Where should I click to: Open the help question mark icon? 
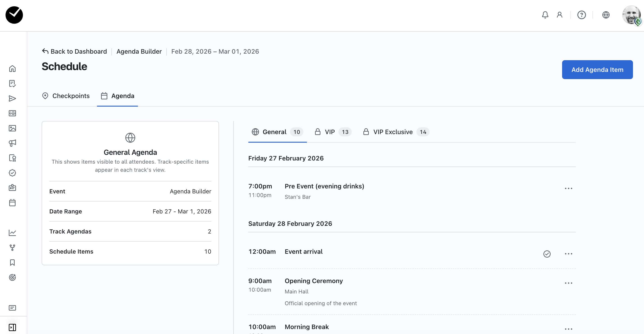(581, 15)
